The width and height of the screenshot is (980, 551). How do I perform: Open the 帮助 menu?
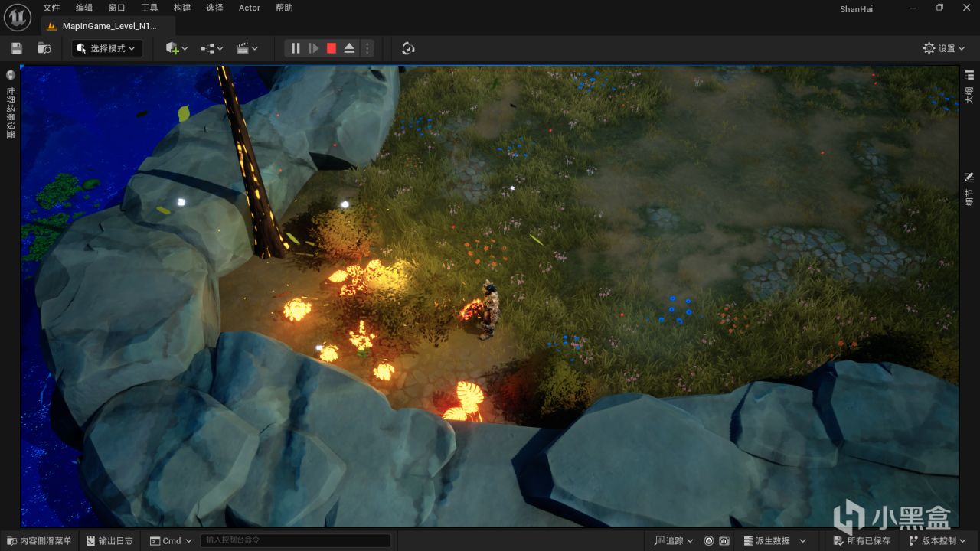(x=284, y=8)
